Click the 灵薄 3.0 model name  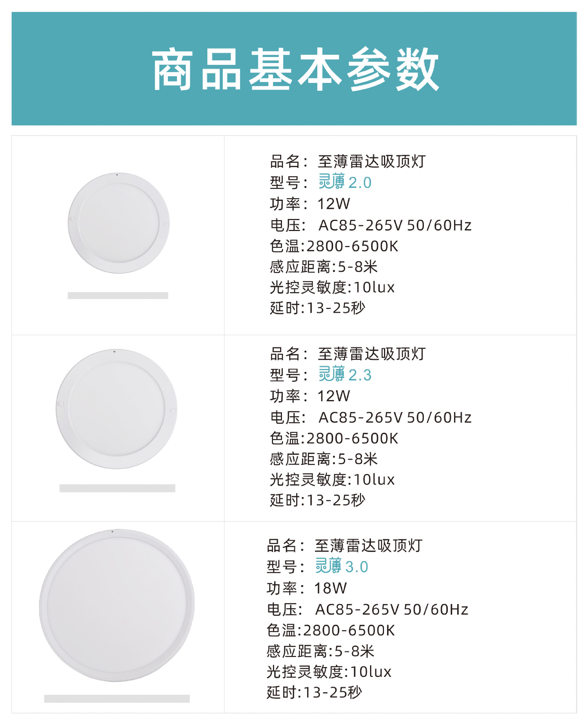[341, 567]
